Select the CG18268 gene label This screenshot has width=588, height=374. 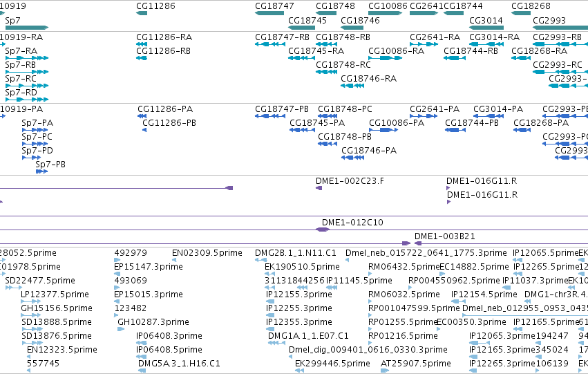tap(531, 6)
